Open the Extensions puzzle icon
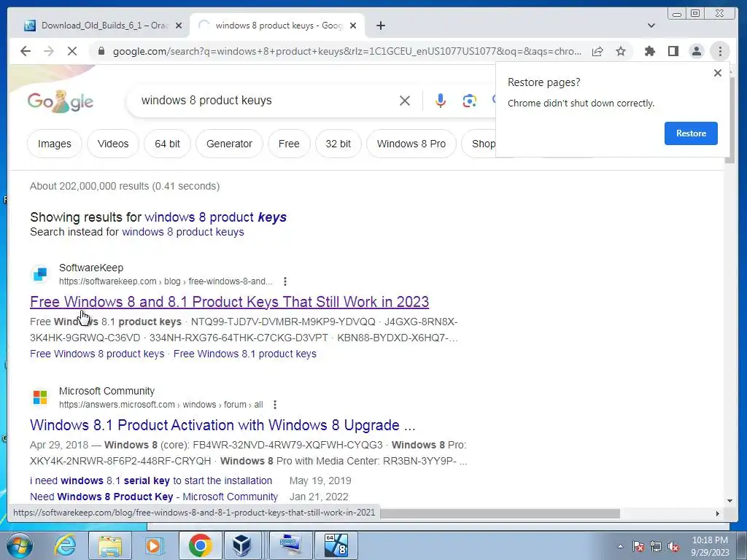Screen dimensions: 747x560 (x=649, y=51)
